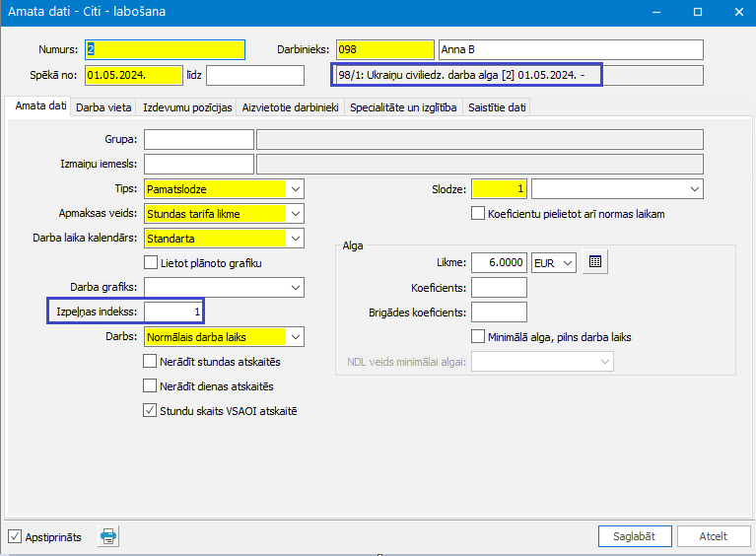
Task: Uncheck Stundu skaits VSAOI atskaitē
Action: (x=150, y=410)
